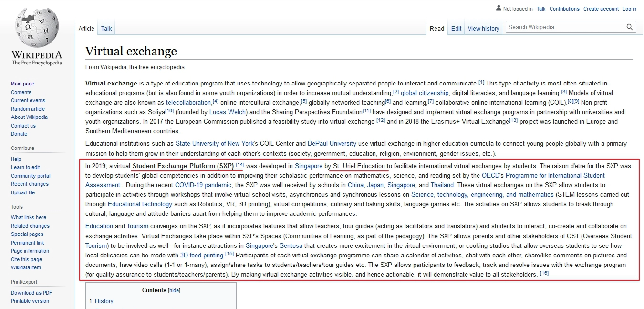The image size is (644, 309).
Task: Click citation reference [13]
Action: (513, 120)
